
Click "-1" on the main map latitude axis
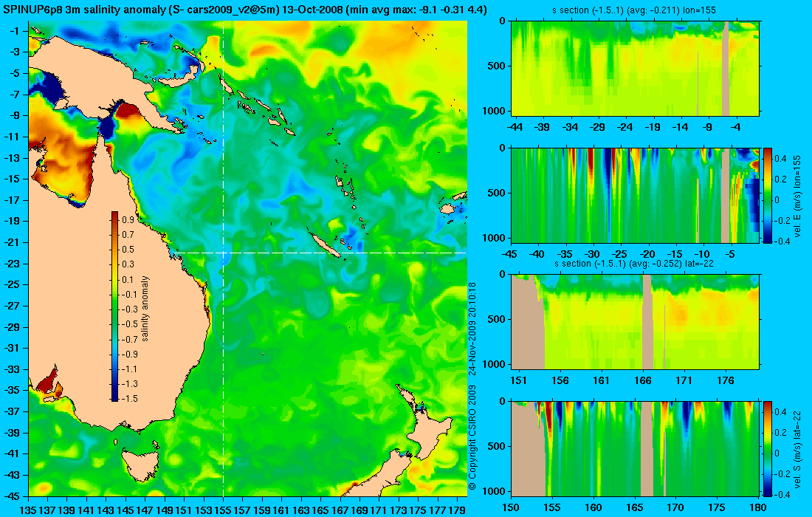[x=15, y=31]
